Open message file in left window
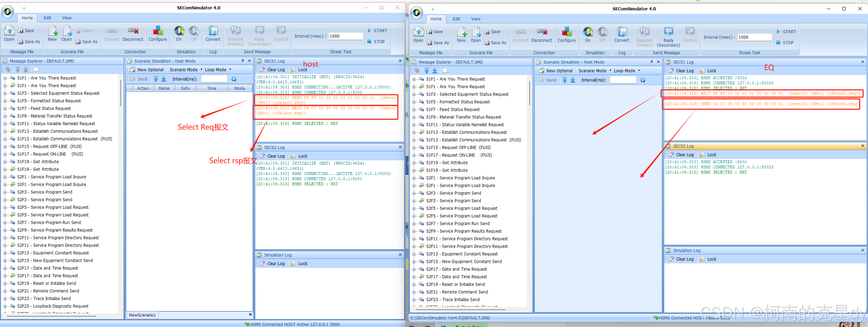The height and width of the screenshot is (327, 868). [x=9, y=34]
